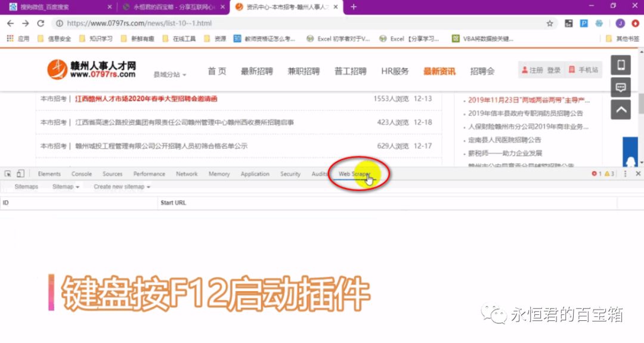Open the Console tab in DevTools
The height and width of the screenshot is (343, 644).
point(82,174)
